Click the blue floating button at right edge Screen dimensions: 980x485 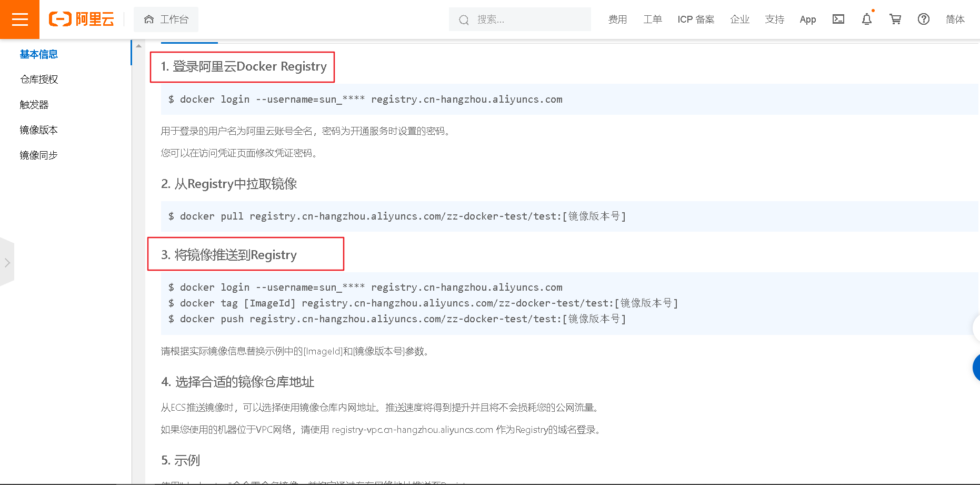976,367
